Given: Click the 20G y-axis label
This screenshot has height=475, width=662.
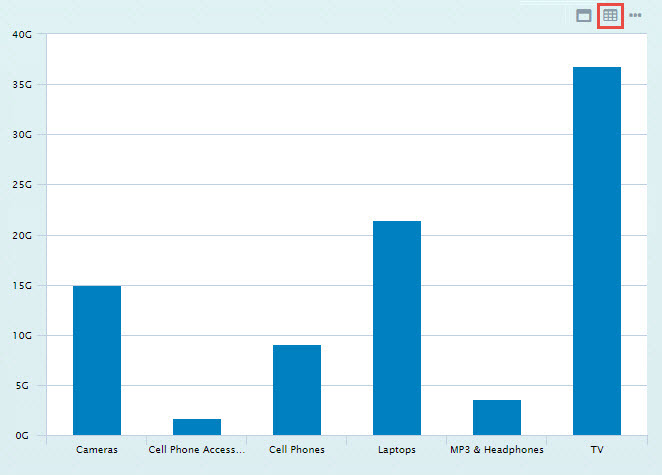Looking at the screenshot, I should tap(22, 235).
